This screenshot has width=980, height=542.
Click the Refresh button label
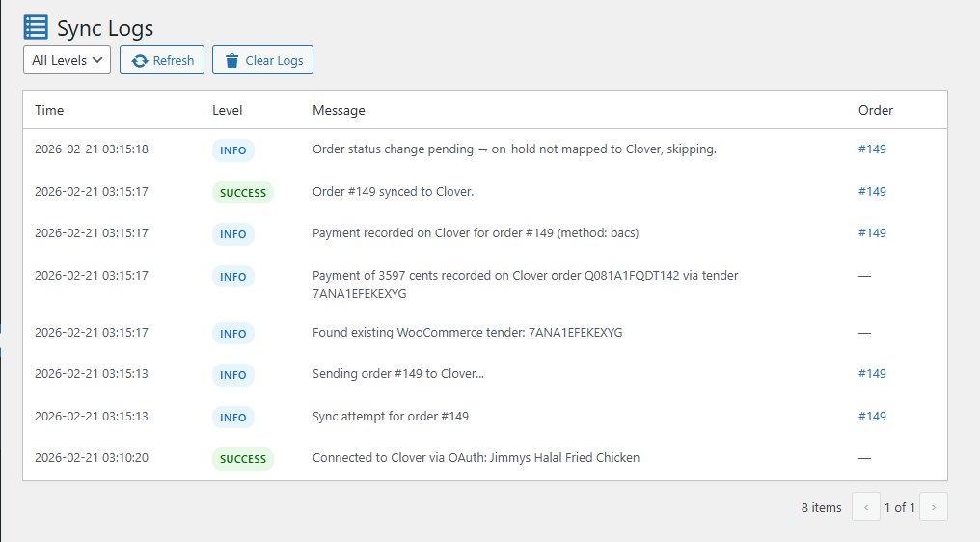(173, 60)
